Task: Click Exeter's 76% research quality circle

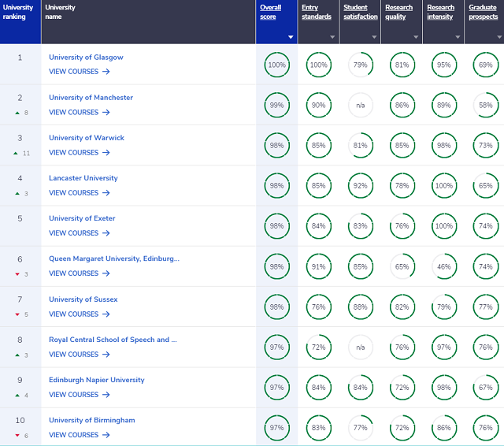Action: click(x=402, y=225)
